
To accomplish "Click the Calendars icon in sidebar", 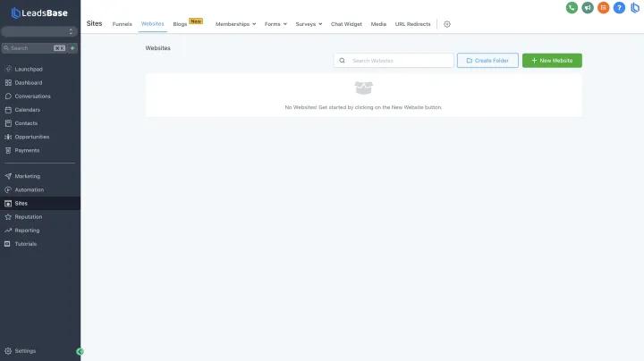I will [x=8, y=110].
